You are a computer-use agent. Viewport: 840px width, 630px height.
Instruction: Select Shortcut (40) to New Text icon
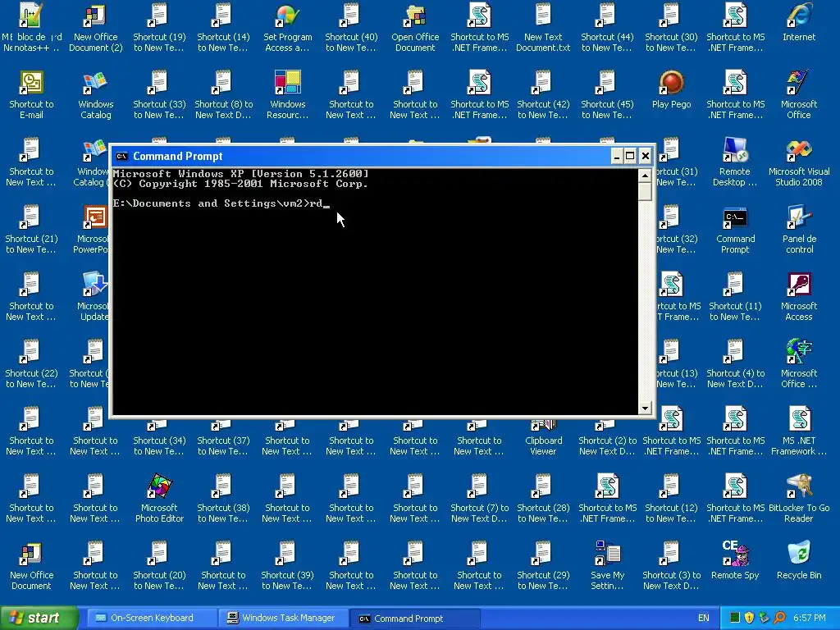pyautogui.click(x=351, y=27)
